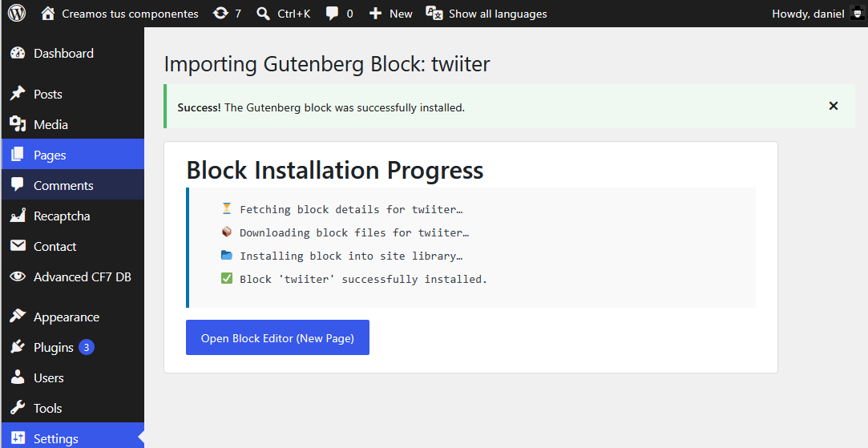
Task: Click the home icon beside site name
Action: click(x=48, y=14)
